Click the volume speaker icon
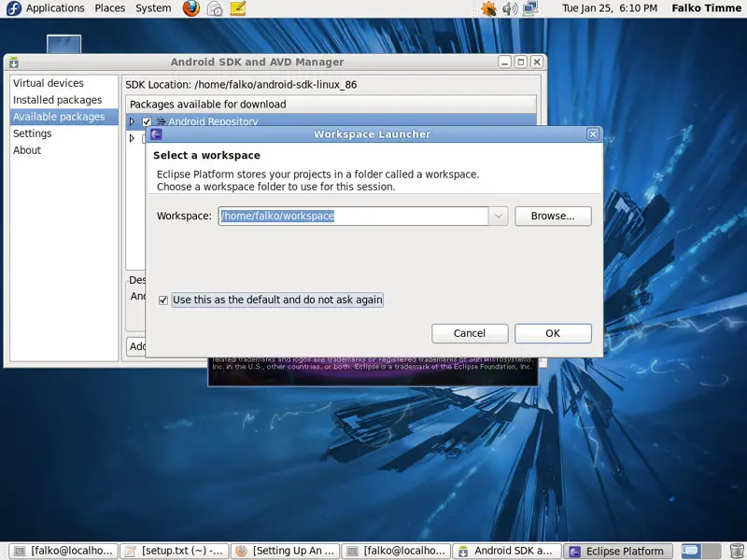747x560 pixels. coord(509,8)
